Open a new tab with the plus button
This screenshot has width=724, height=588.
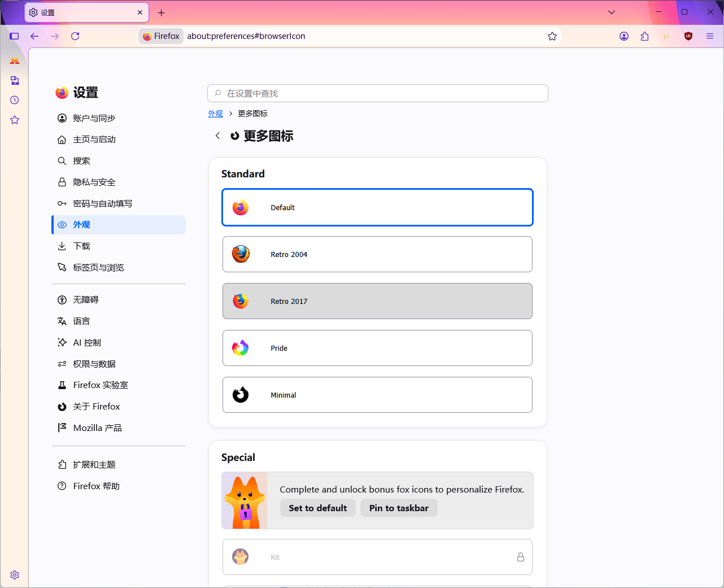(x=162, y=12)
